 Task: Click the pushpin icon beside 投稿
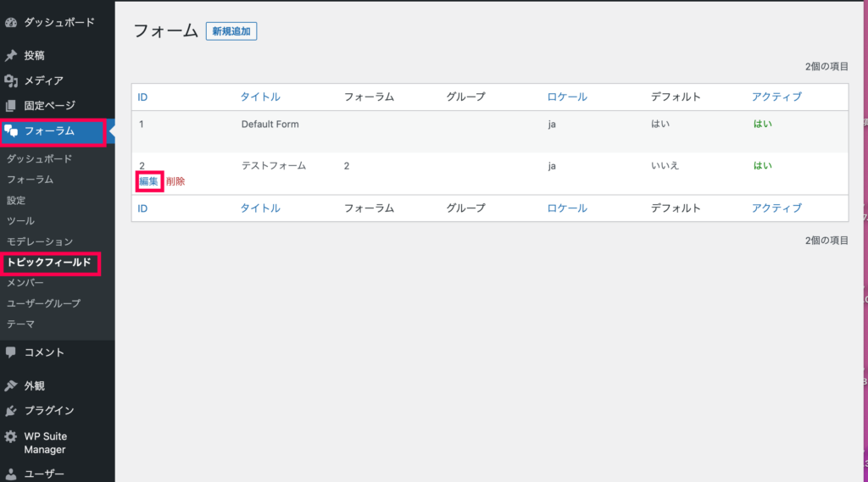tap(11, 55)
